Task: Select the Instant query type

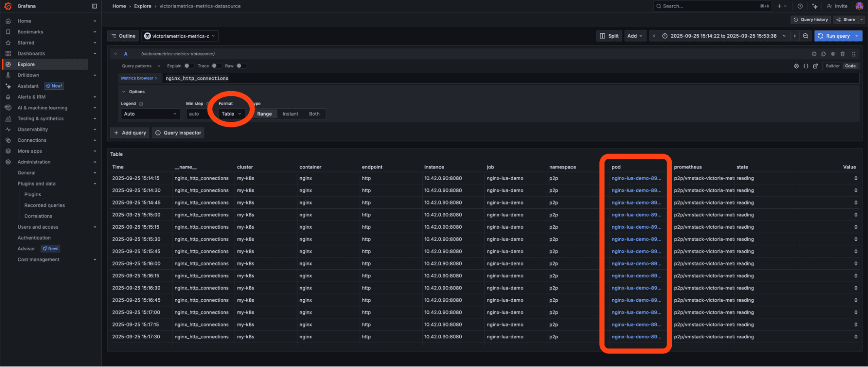Action: [290, 114]
